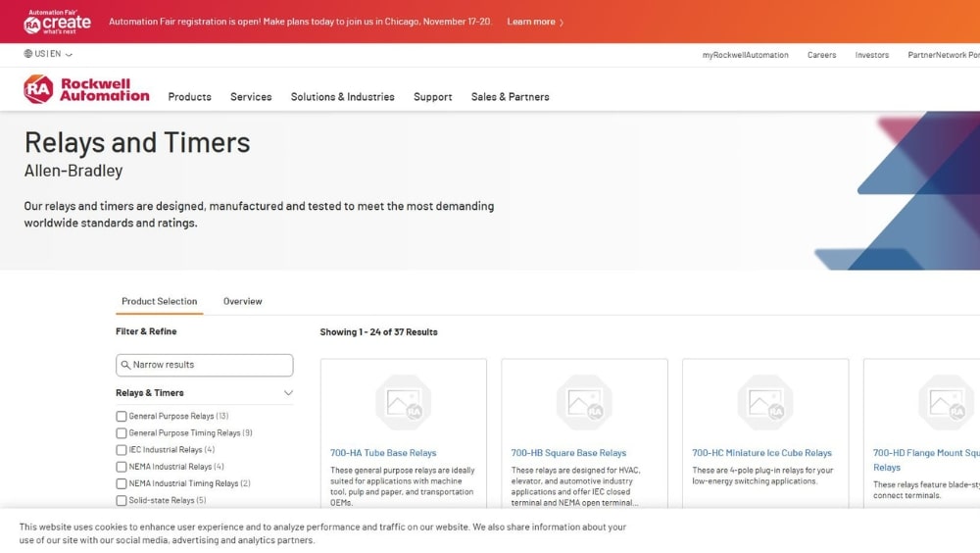Click the globe language icon

[28, 54]
